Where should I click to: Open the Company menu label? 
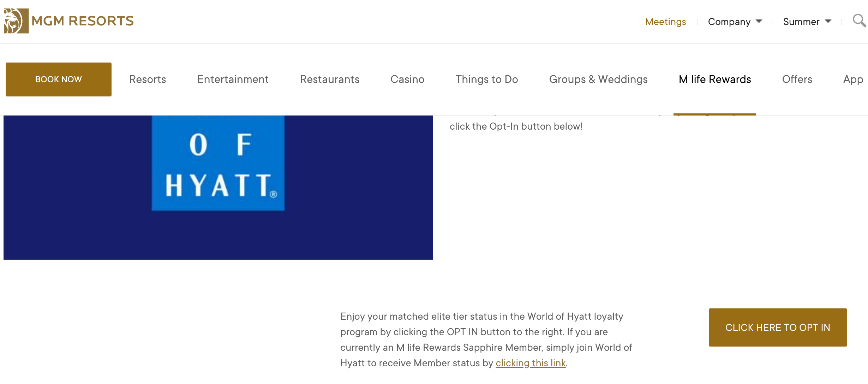pyautogui.click(x=729, y=22)
